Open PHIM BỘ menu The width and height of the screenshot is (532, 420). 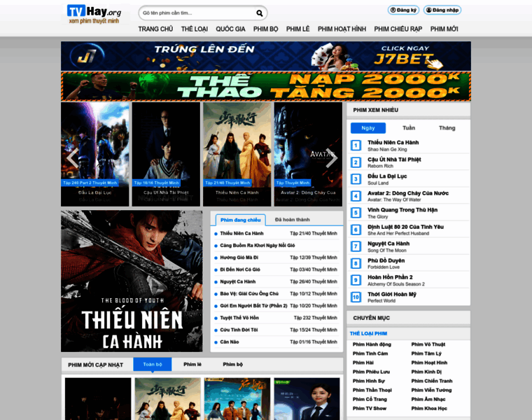266,29
